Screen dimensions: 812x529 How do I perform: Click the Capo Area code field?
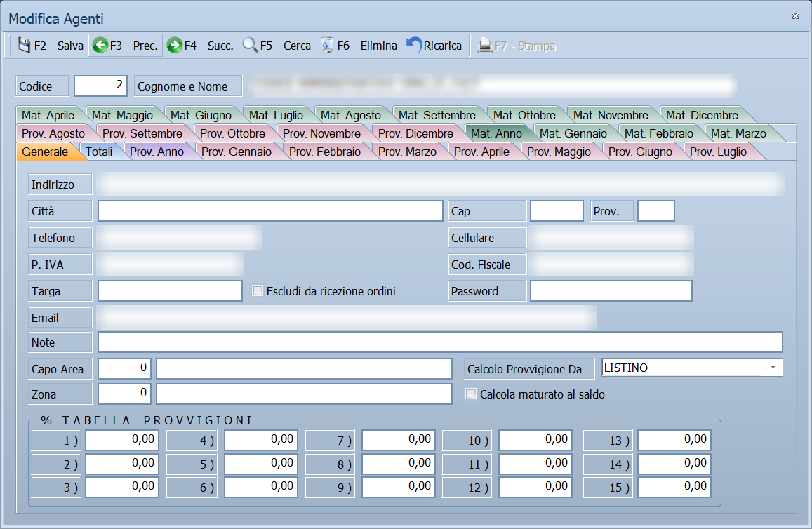coord(124,368)
